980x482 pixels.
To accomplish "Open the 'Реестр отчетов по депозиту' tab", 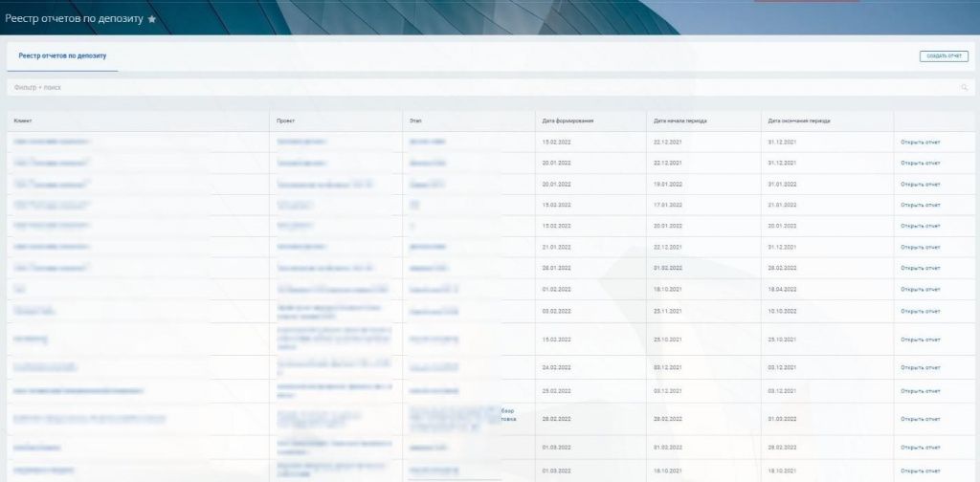I will pyautogui.click(x=62, y=56).
